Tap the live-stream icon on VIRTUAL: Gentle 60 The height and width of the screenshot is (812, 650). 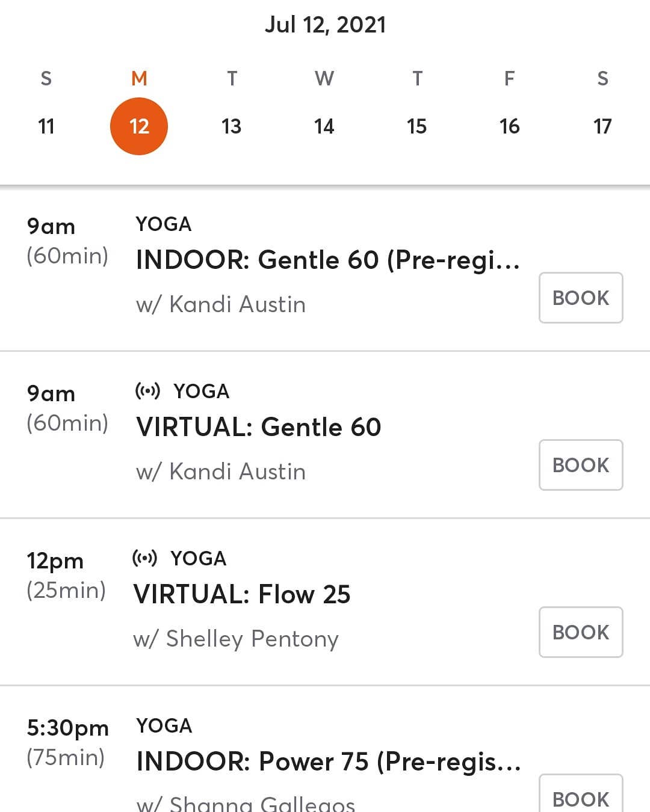click(147, 392)
